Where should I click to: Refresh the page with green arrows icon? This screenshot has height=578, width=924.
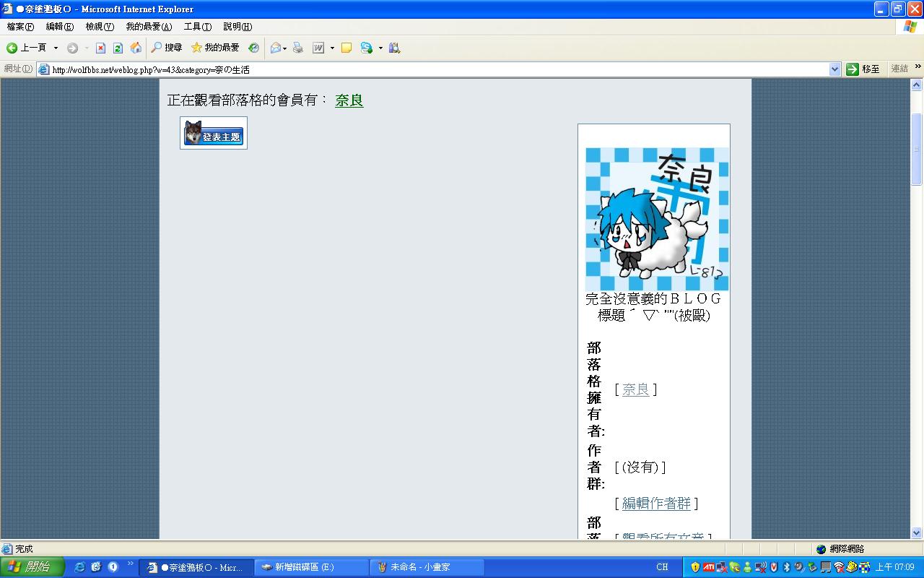[x=118, y=48]
